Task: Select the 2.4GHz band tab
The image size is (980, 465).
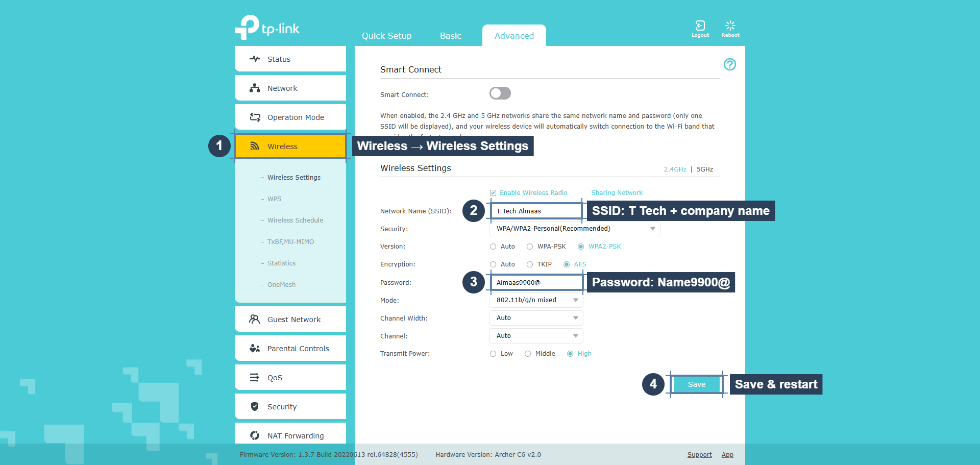Action: pyautogui.click(x=675, y=169)
